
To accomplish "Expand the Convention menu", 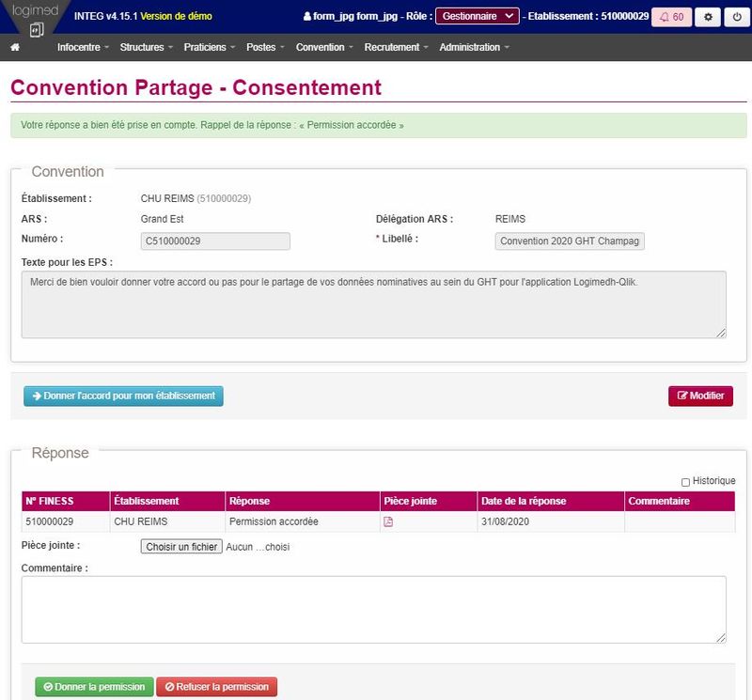I will pyautogui.click(x=324, y=47).
